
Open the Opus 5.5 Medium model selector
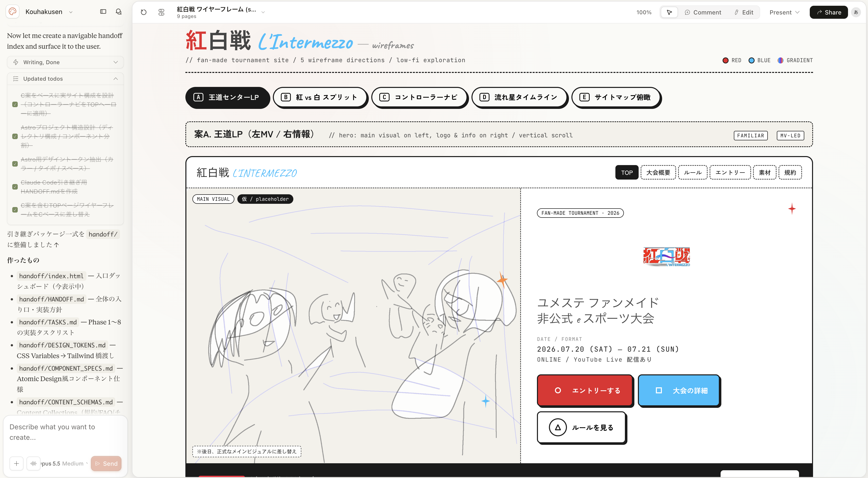point(64,464)
